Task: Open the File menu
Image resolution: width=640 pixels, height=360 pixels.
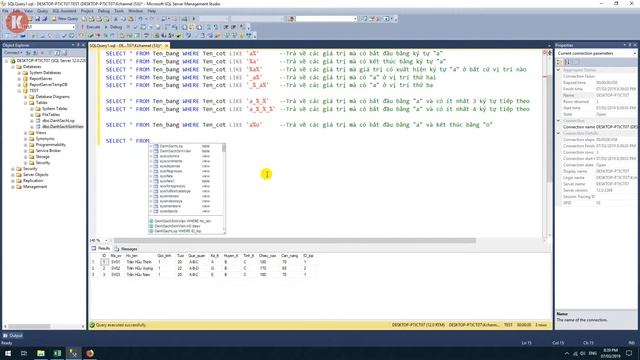Action: coord(5,11)
